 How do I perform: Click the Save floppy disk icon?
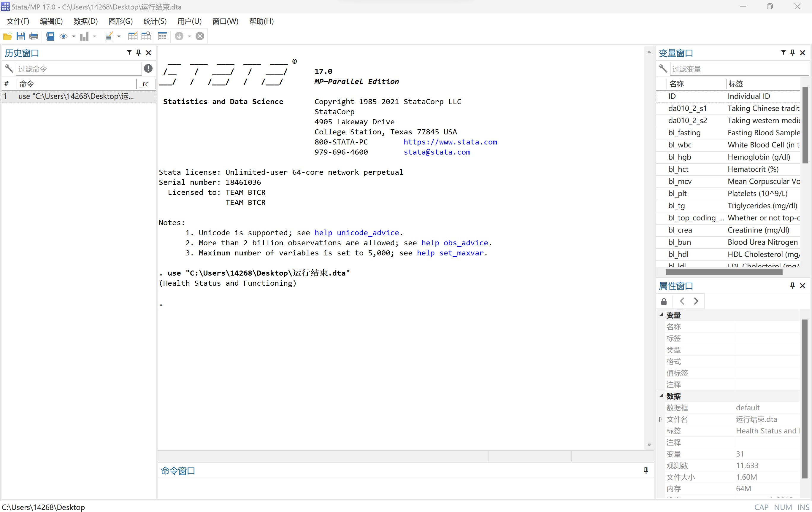coord(20,36)
